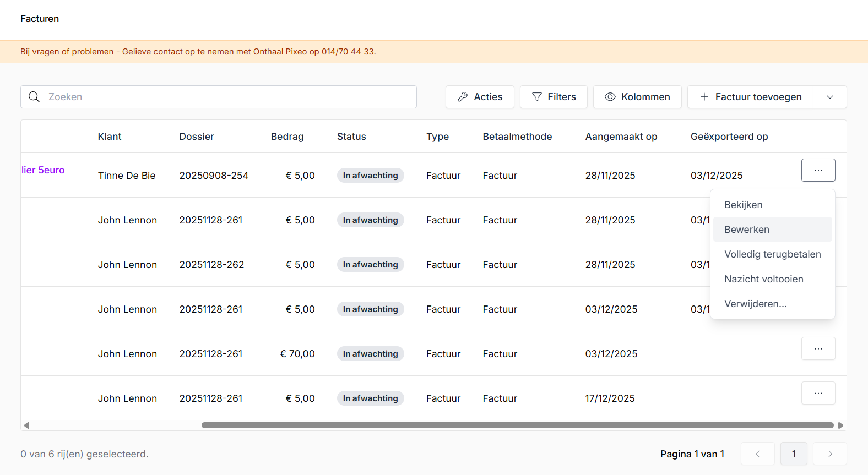
Task: Click page number 1 button
Action: (x=794, y=454)
